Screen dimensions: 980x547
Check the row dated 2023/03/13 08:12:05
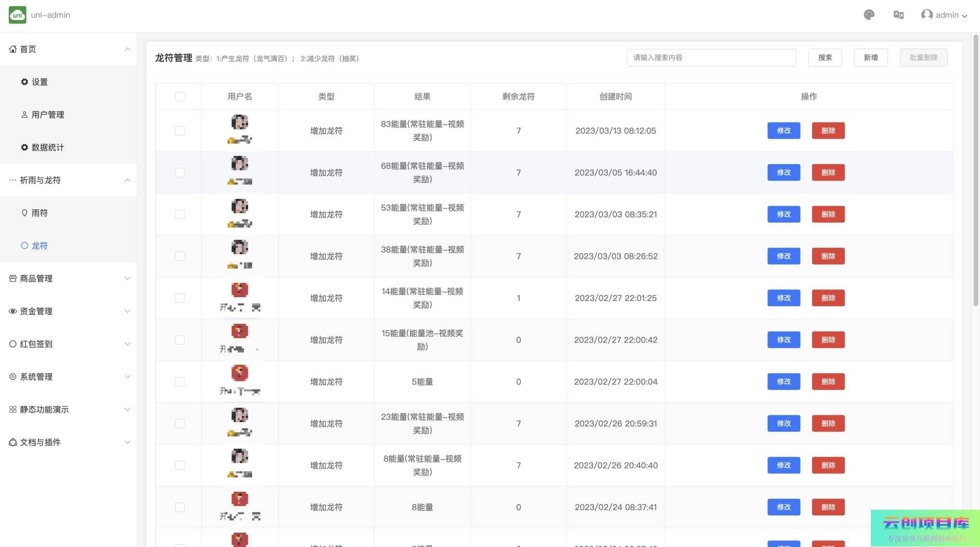pyautogui.click(x=180, y=131)
